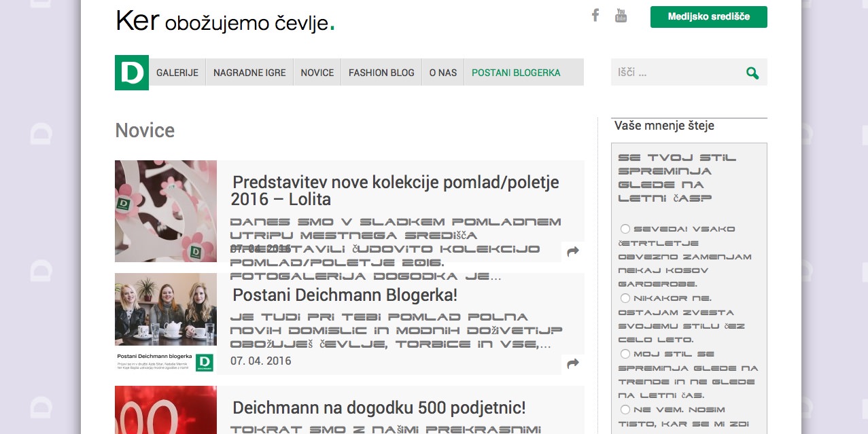
Task: Click the green Deichmann D logo
Action: click(131, 72)
